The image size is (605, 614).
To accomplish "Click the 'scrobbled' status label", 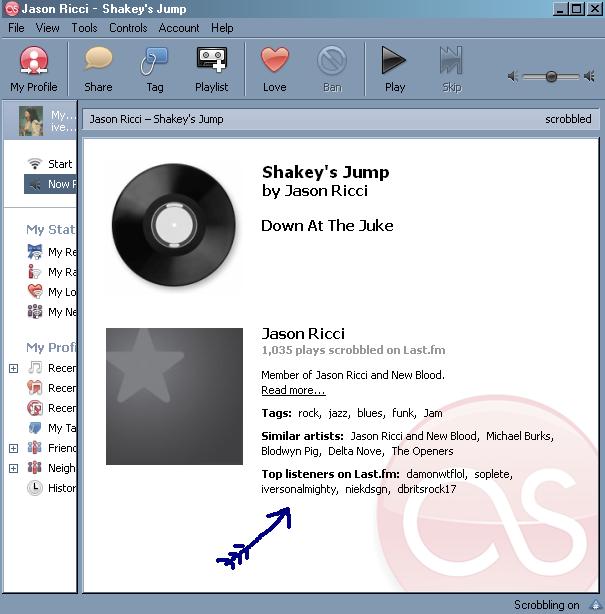I will pyautogui.click(x=568, y=119).
